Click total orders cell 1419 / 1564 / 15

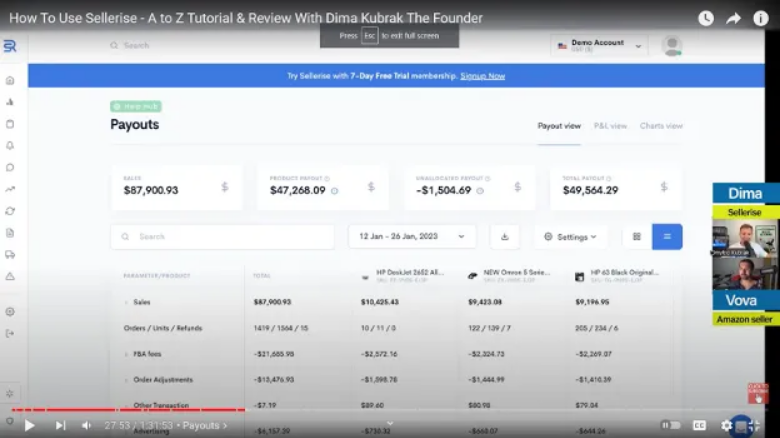point(281,328)
